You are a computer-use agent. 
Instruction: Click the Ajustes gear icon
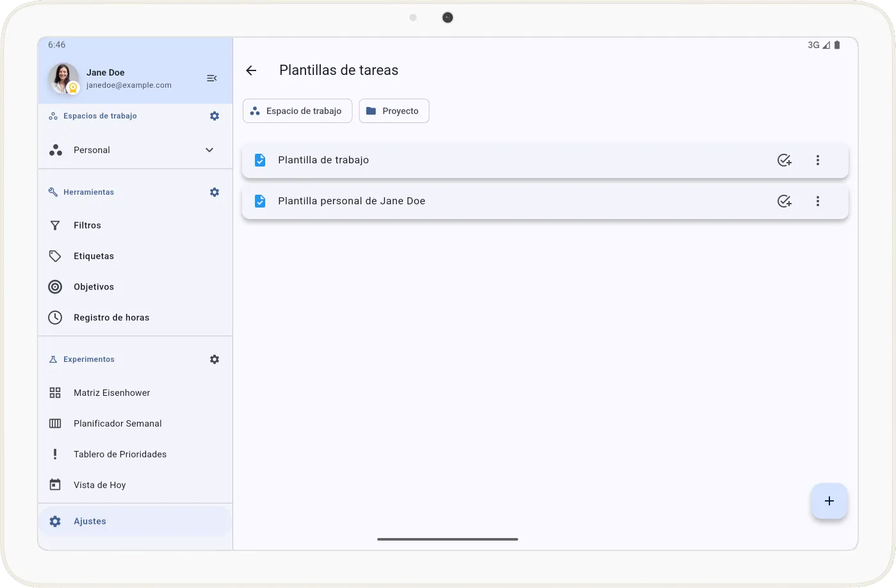[55, 521]
